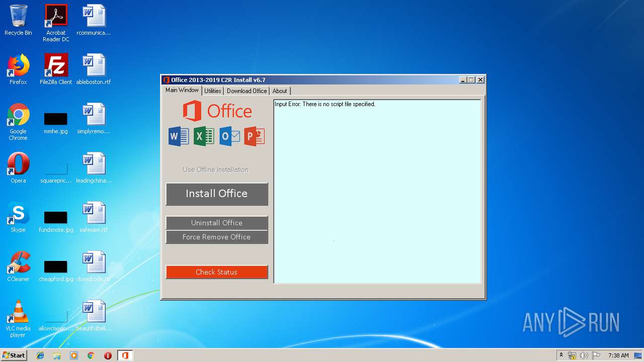Viewport: 644px width, 362px height.
Task: Switch to the Main Window tab
Action: [182, 90]
